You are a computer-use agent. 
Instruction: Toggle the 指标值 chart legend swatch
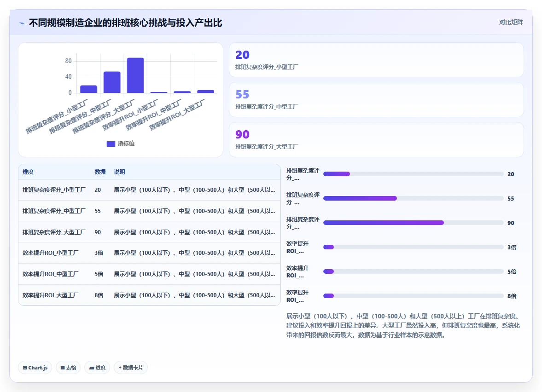point(111,144)
